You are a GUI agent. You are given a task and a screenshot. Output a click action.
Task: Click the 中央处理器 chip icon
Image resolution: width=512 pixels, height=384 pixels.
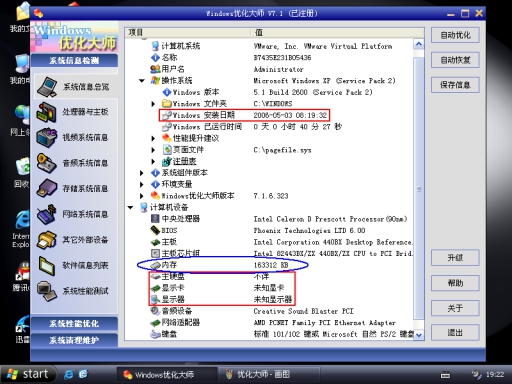click(155, 219)
